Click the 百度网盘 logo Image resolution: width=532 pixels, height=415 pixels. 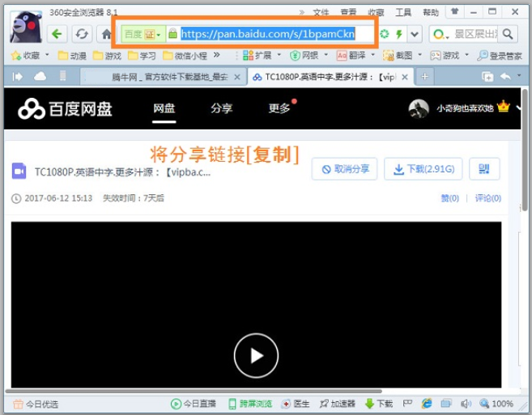65,109
